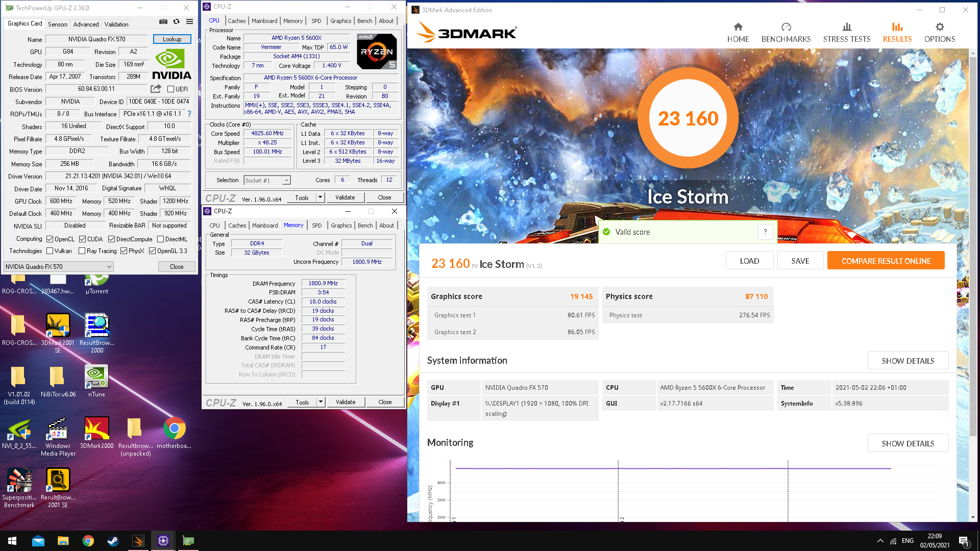Viewport: 980px width, 551px height.
Task: Click COMPARE RESULT ONLINE button
Action: 886,261
